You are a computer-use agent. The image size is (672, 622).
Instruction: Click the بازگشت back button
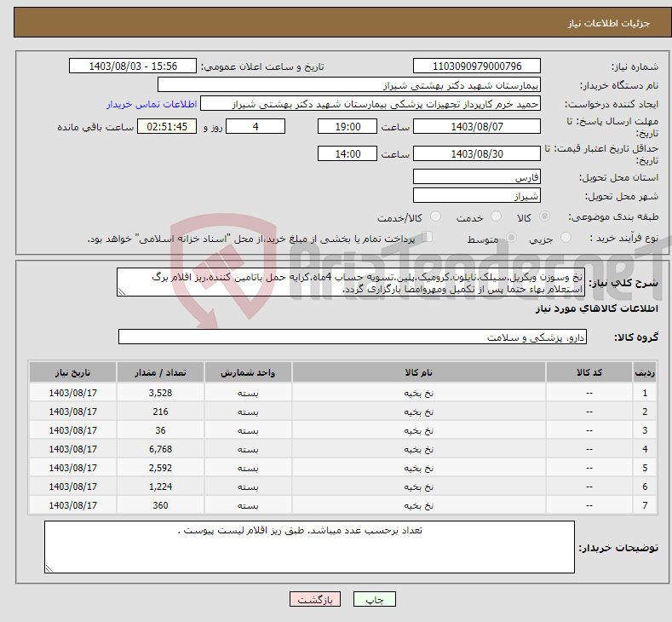(x=315, y=599)
